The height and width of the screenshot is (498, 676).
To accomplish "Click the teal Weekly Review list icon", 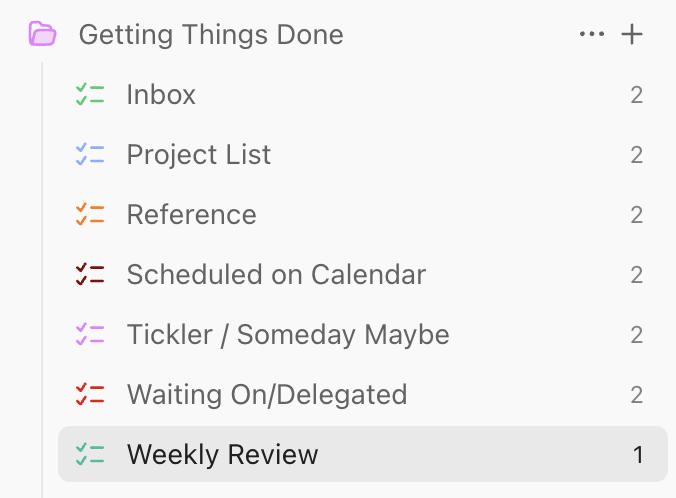I will pos(90,455).
